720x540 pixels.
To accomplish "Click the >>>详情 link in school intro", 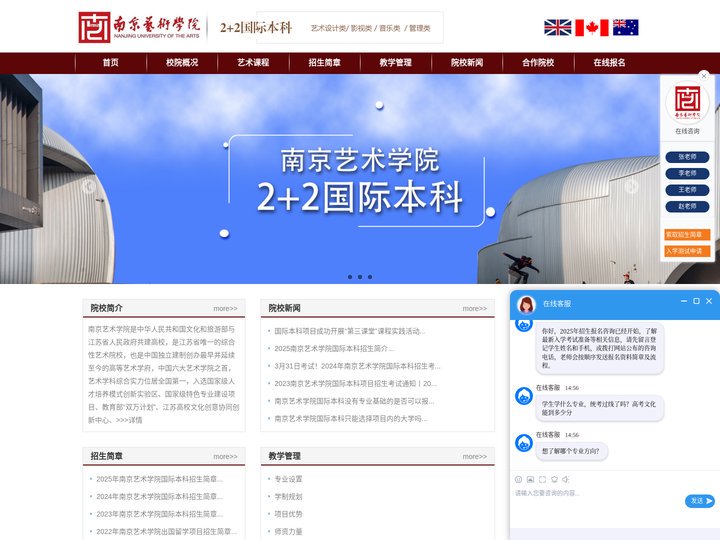I will (129, 420).
